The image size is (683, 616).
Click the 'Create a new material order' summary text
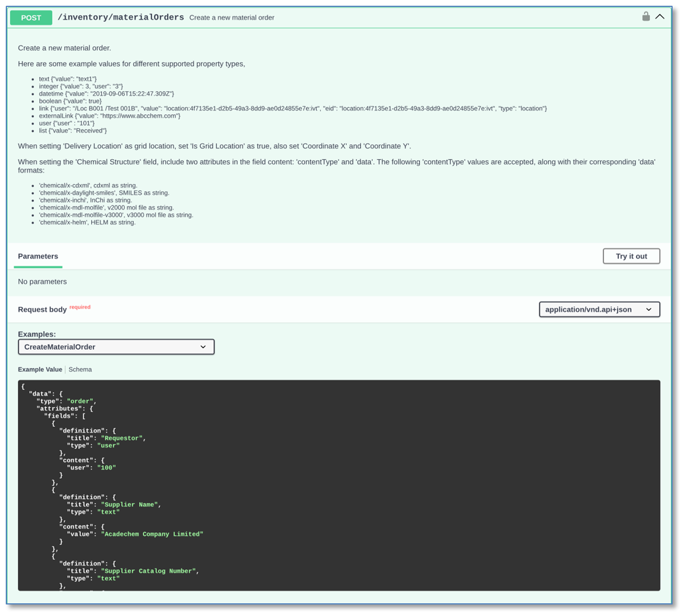(232, 17)
